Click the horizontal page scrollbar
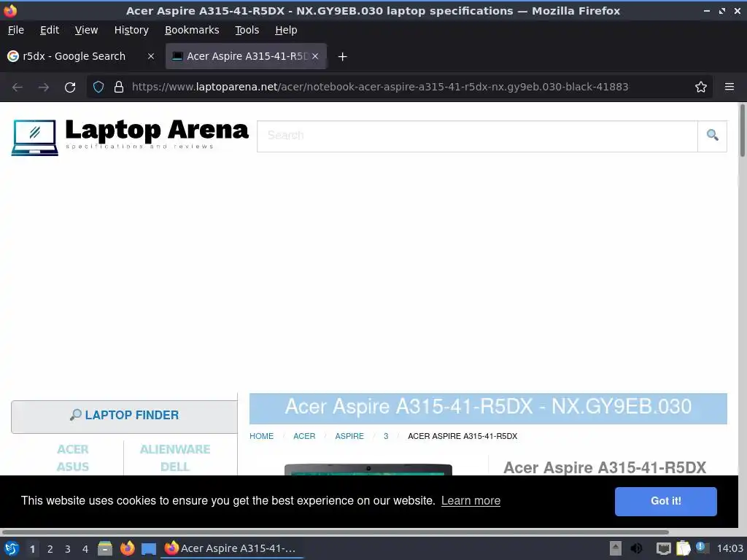Viewport: 747px width, 560px height. 335,532
